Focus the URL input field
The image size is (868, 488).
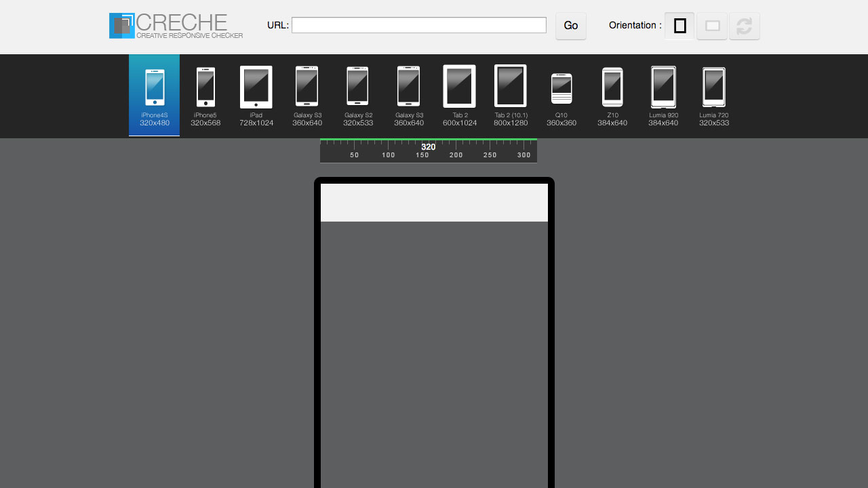click(419, 25)
